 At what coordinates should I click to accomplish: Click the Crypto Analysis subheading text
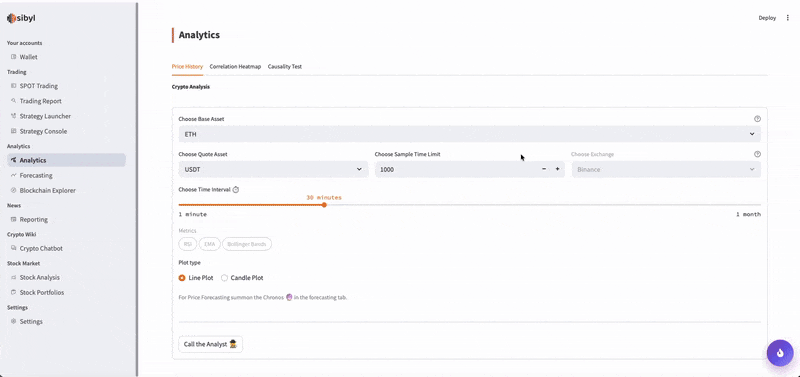pyautogui.click(x=191, y=87)
